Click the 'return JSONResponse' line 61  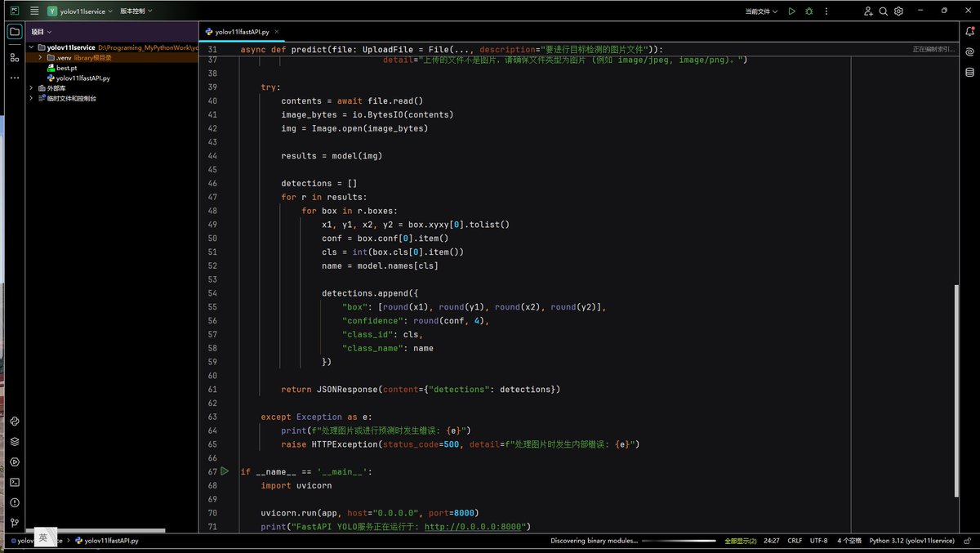pyautogui.click(x=421, y=389)
